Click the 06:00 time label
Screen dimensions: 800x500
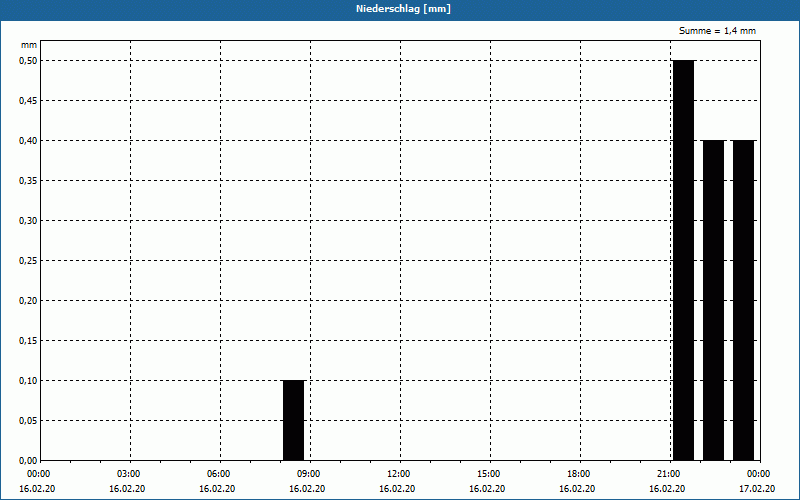tap(218, 474)
